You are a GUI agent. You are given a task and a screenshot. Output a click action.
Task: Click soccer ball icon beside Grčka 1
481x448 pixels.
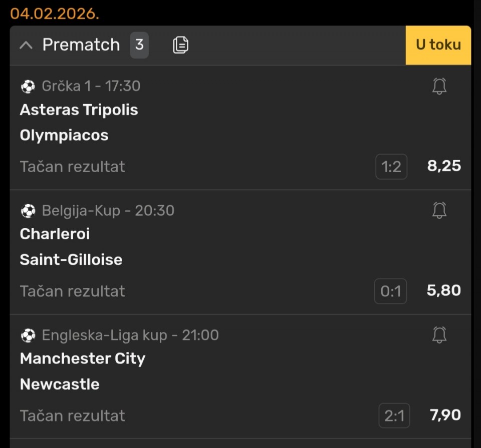(28, 87)
